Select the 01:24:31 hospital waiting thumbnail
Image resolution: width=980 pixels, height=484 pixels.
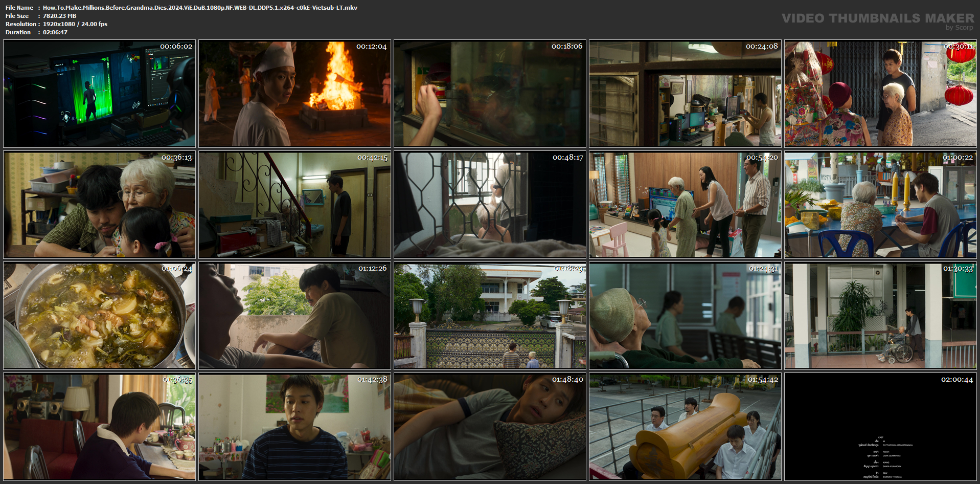pyautogui.click(x=686, y=316)
